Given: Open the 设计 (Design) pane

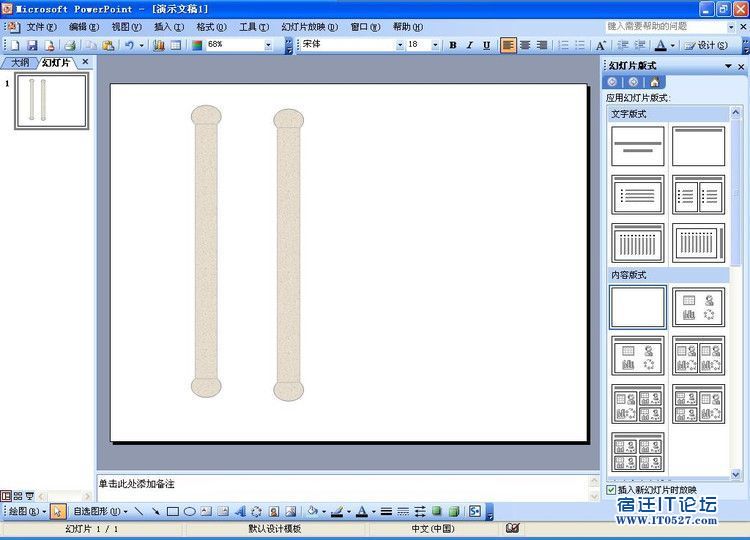Looking at the screenshot, I should (x=706, y=45).
